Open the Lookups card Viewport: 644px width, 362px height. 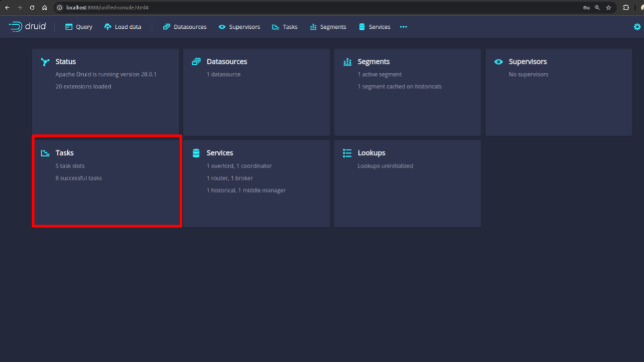(x=407, y=182)
